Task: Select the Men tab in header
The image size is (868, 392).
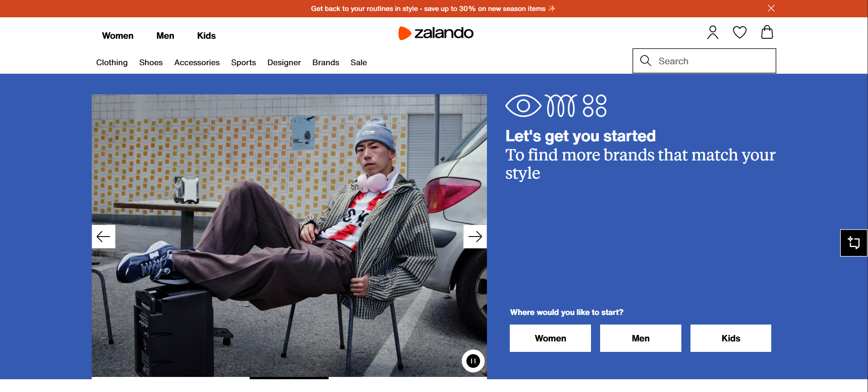Action: coord(165,36)
